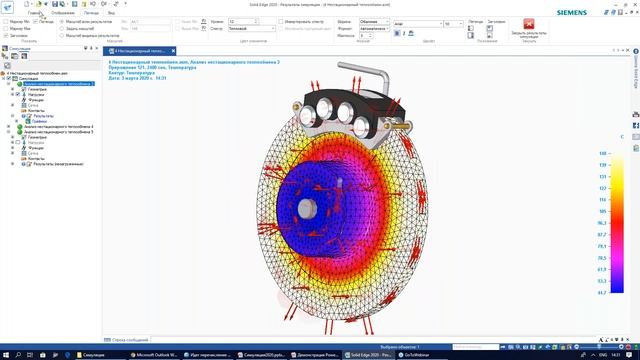Open the Ширина dropdown showing Обычная
Viewport: 640px width, 360px height.
tap(374, 21)
